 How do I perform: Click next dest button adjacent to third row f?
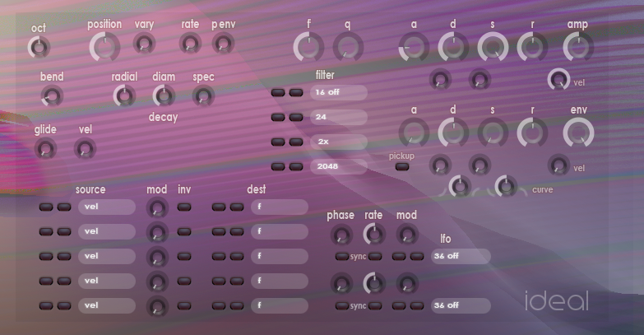point(237,257)
